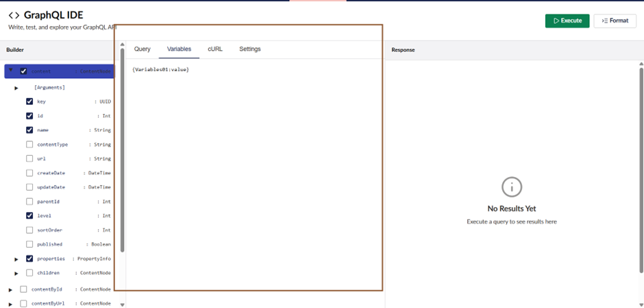Click the Format button
This screenshot has height=308, width=644.
(x=615, y=21)
